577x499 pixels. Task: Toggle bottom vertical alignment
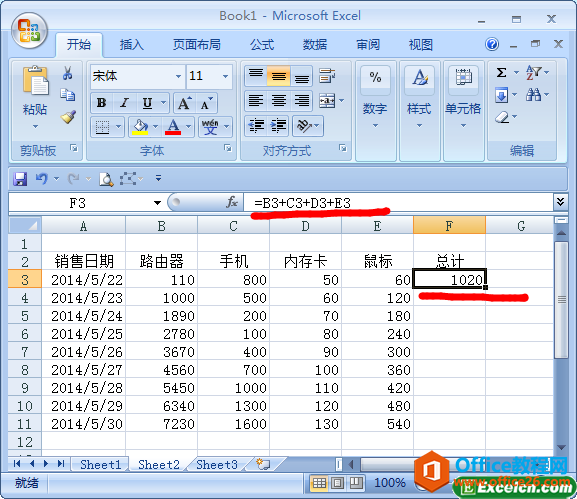pyautogui.click(x=301, y=75)
